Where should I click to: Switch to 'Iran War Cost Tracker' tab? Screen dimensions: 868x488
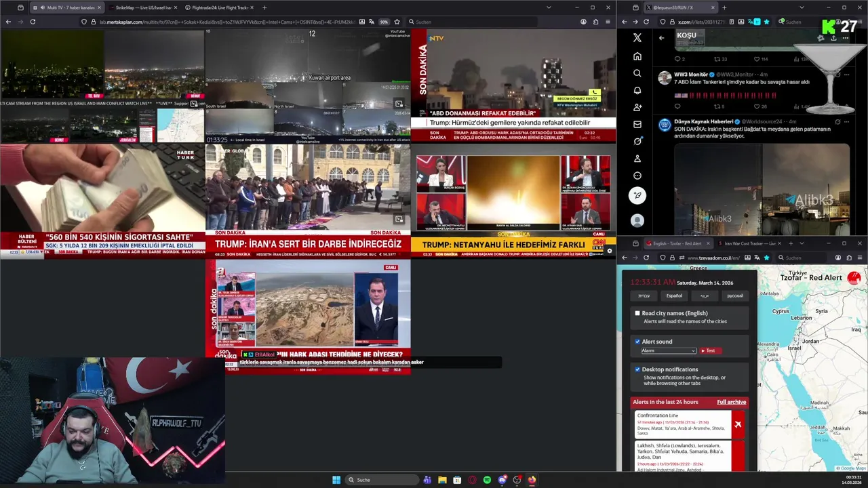tap(750, 243)
